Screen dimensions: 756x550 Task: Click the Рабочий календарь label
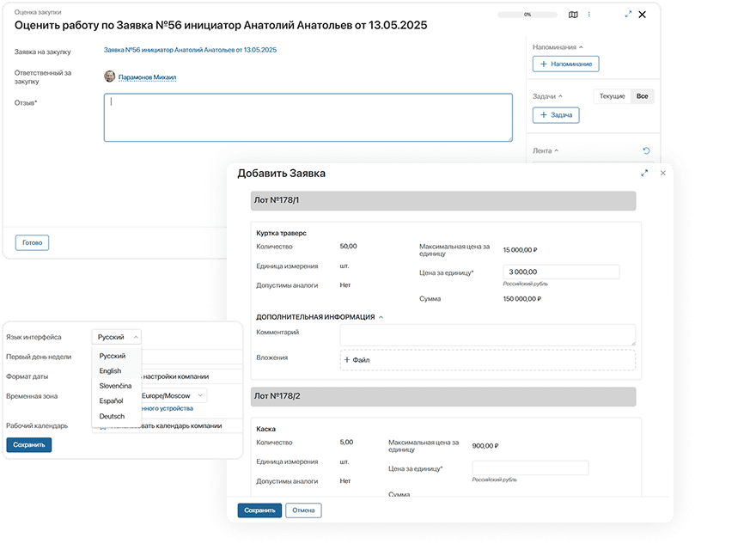click(37, 425)
